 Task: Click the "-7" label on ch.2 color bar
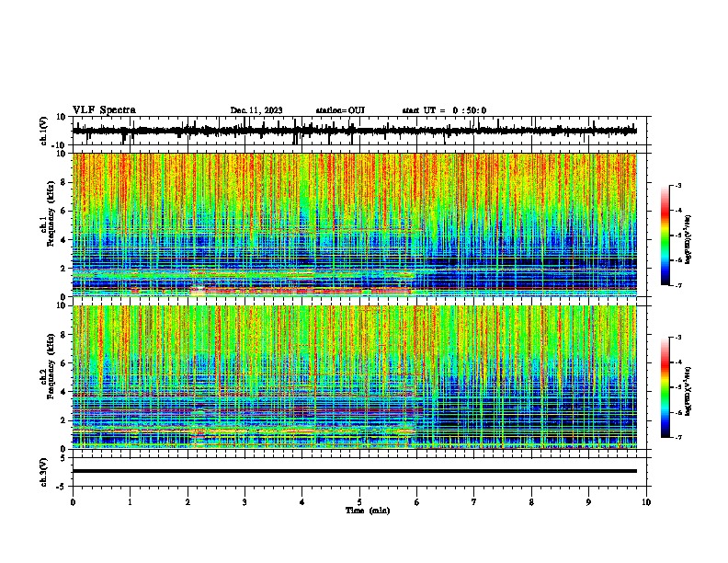[678, 437]
